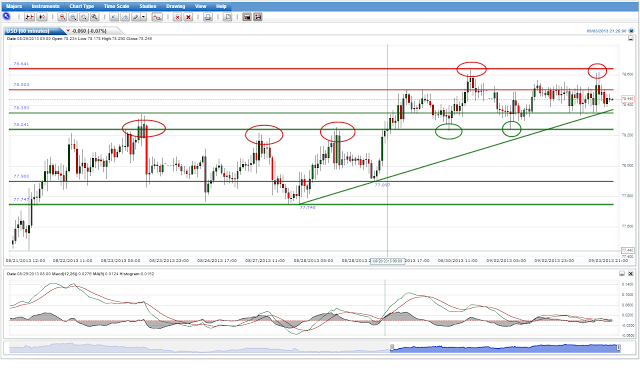The image size is (640, 384).
Task: Minimize the MACD indicator panel
Action: [x=622, y=274]
